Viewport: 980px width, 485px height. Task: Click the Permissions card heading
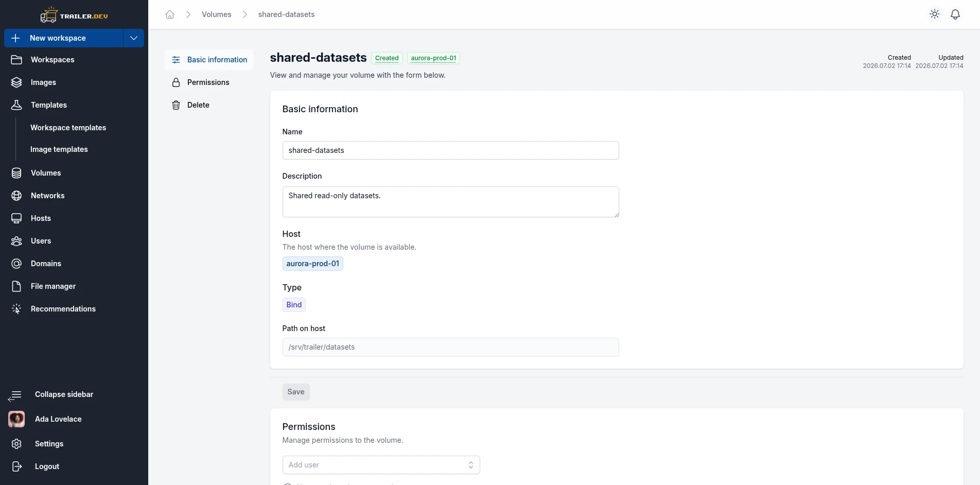click(x=309, y=427)
